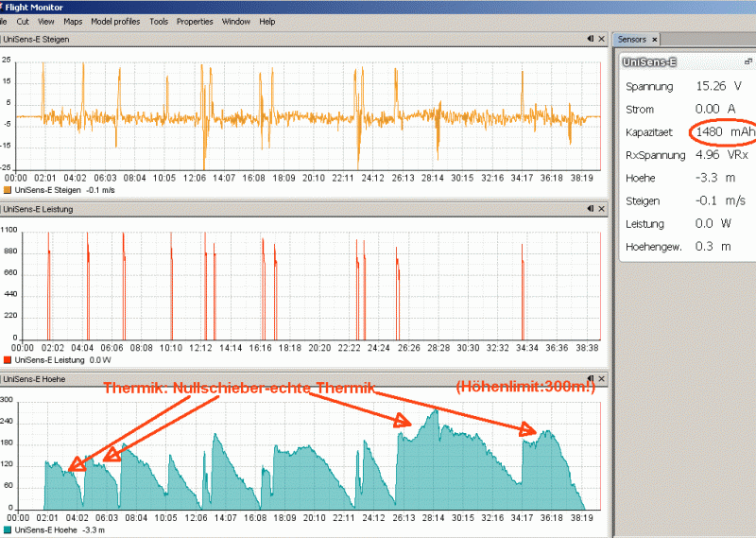Open the Window menu
Image resolution: width=756 pixels, height=538 pixels.
[235, 22]
